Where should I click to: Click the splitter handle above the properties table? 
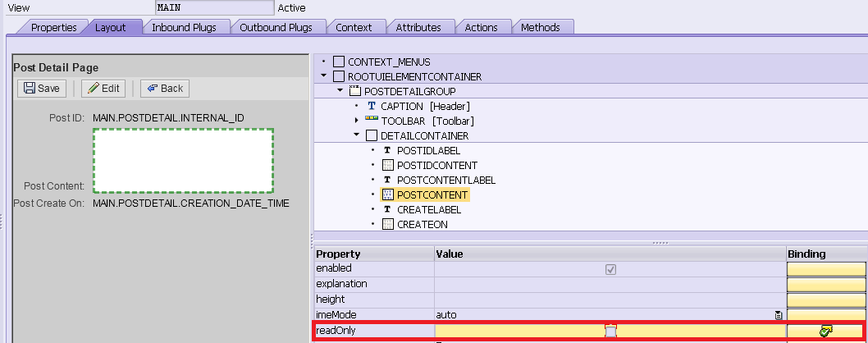click(x=660, y=243)
